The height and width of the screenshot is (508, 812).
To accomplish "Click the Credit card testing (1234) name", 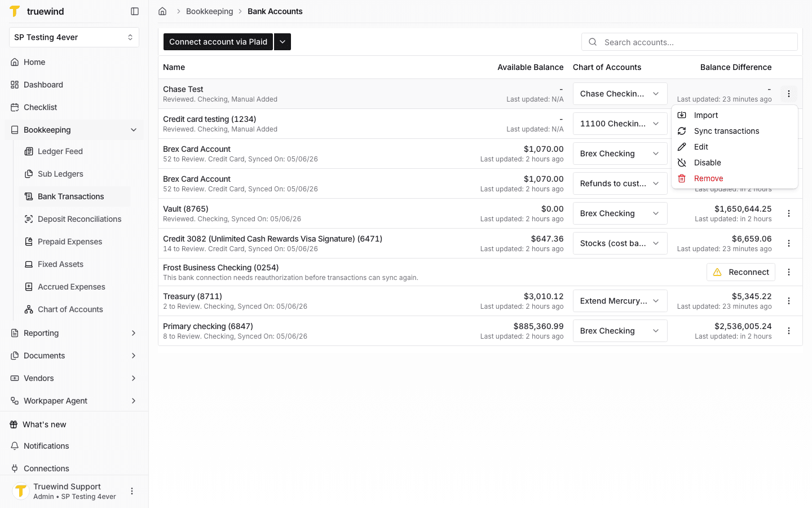I will pyautogui.click(x=210, y=119).
